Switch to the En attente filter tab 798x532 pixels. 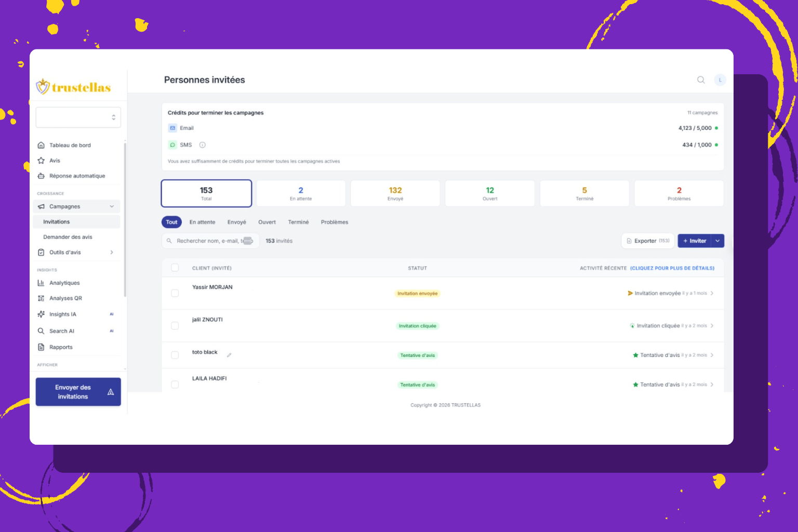coord(202,222)
